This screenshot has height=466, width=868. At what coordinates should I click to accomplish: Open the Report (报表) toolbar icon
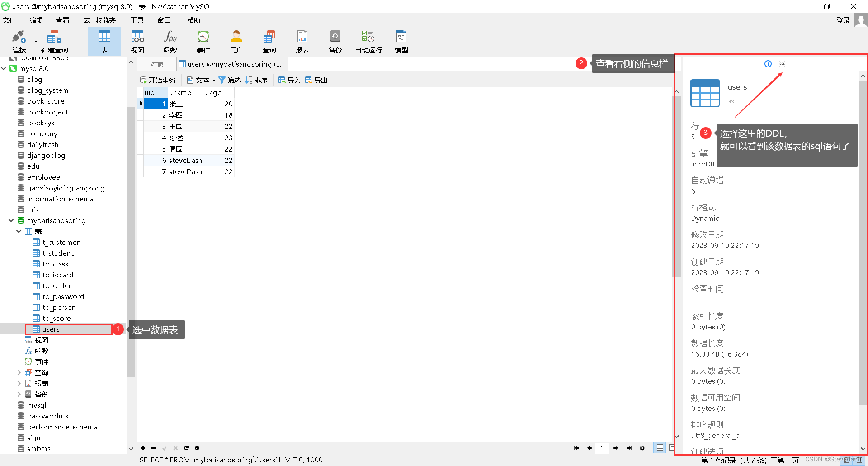pyautogui.click(x=302, y=41)
